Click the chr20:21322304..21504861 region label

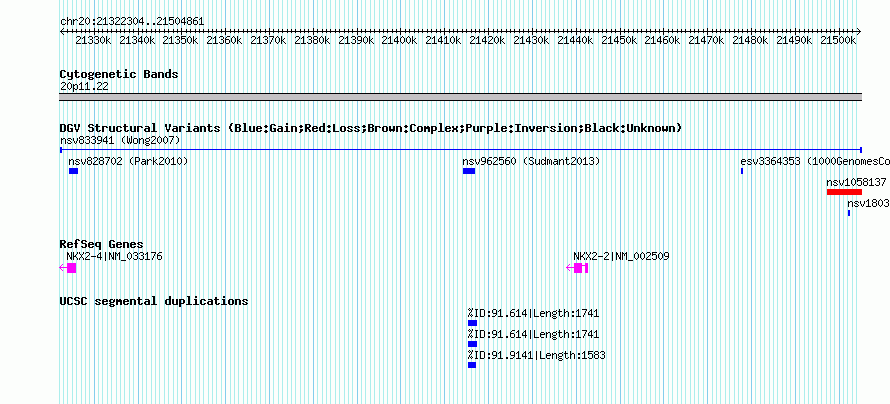[132, 22]
